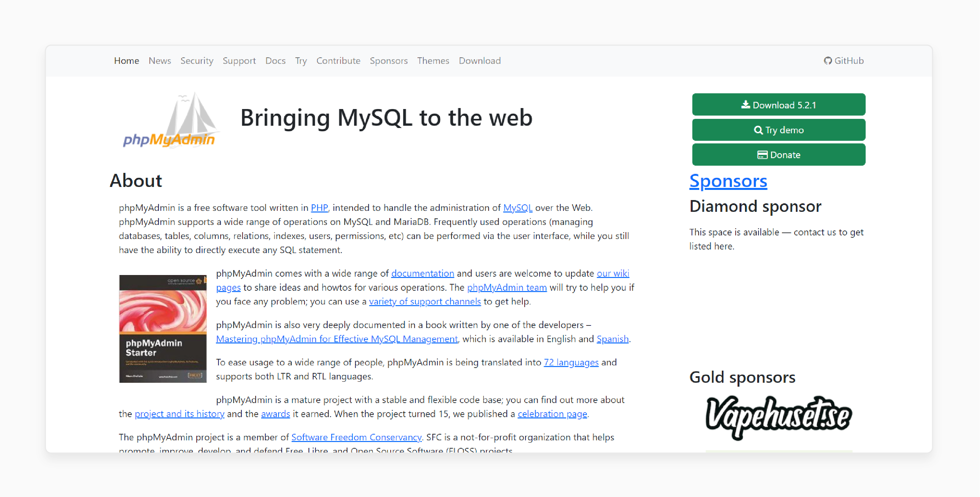Go to the Themes page
The image size is (980, 497).
pos(433,61)
